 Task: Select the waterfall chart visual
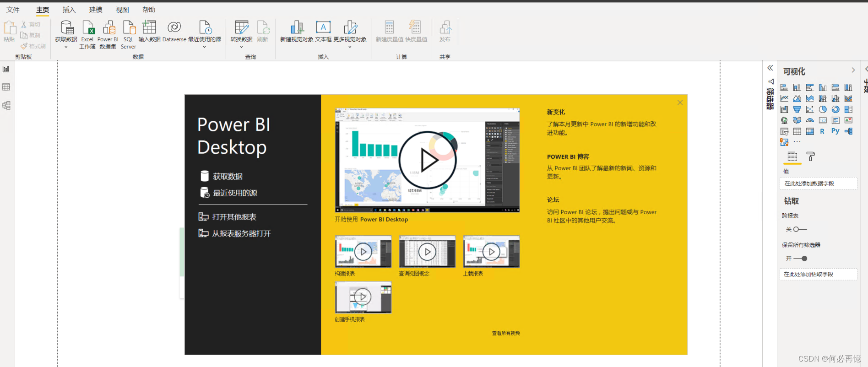click(x=784, y=109)
